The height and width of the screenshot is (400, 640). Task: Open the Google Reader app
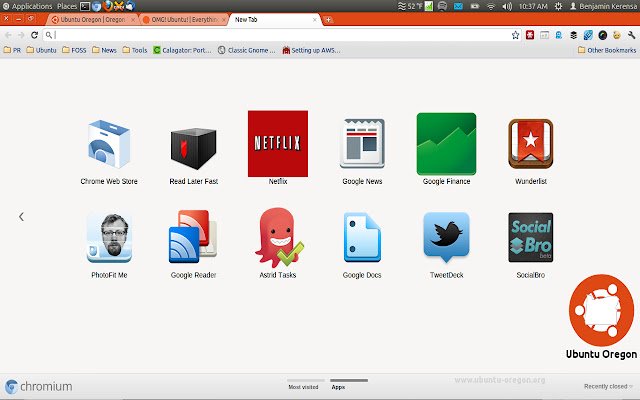click(193, 237)
